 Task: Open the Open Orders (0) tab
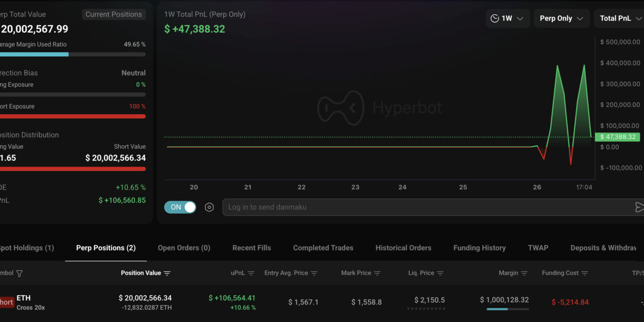184,248
